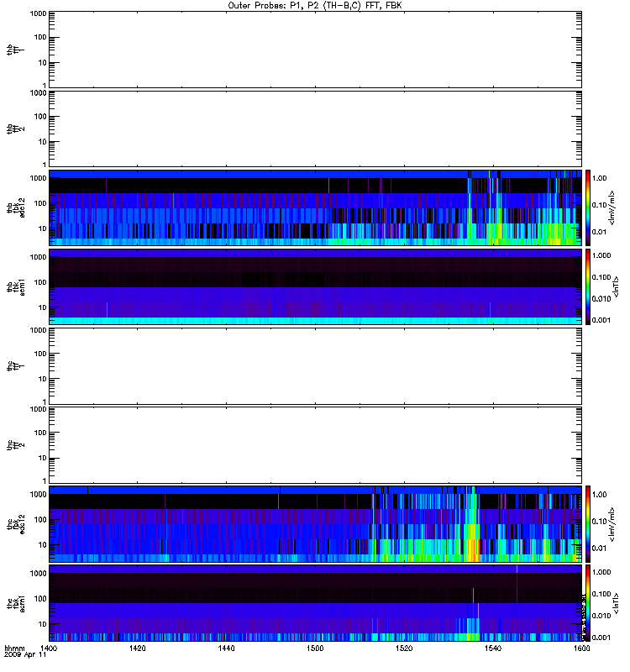This screenshot has width=630, height=672.
Task: Select the empty thb fff 1 panel
Action: [x=315, y=50]
